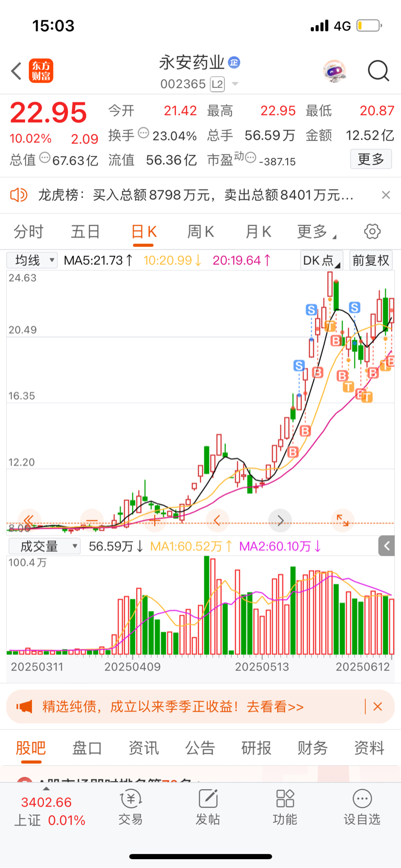The height and width of the screenshot is (868, 401).
Task: Switch to 公告 tab
Action: [x=200, y=748]
